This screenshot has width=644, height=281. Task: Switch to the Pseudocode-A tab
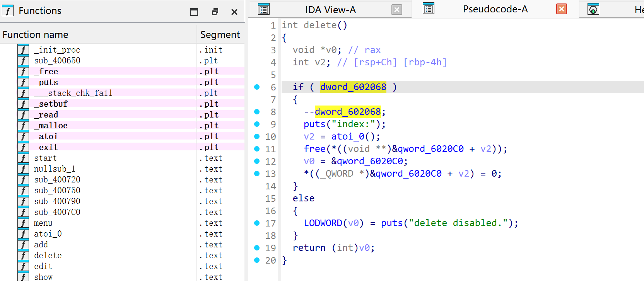(495, 9)
